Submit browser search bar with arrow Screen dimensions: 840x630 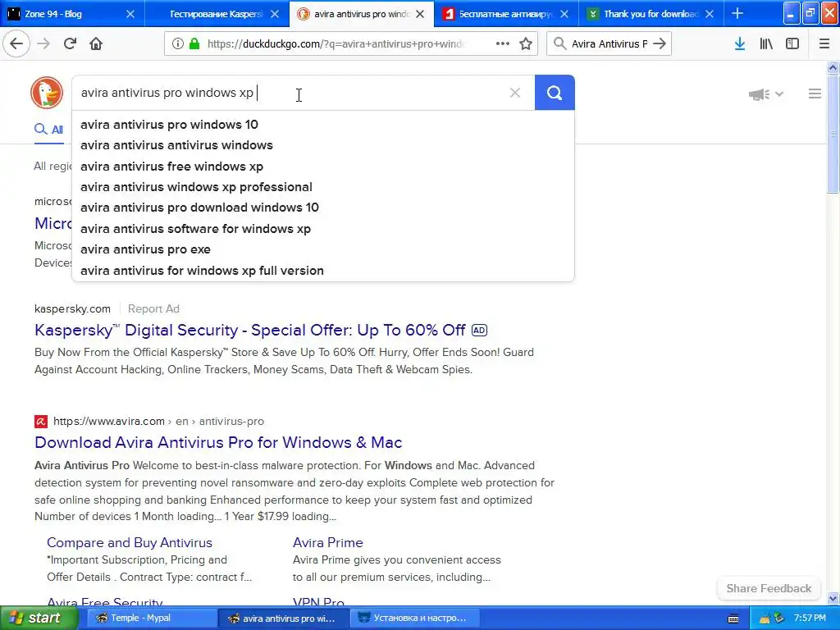660,43
